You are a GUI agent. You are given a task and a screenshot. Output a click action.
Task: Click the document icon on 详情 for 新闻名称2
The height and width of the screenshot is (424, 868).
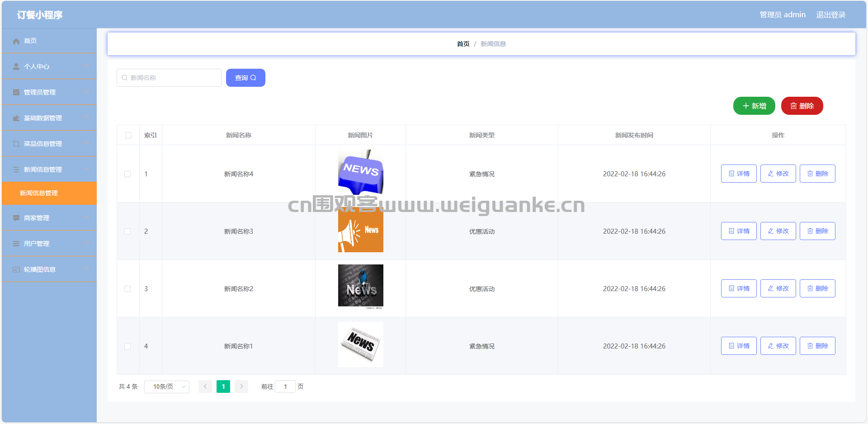[x=731, y=288]
